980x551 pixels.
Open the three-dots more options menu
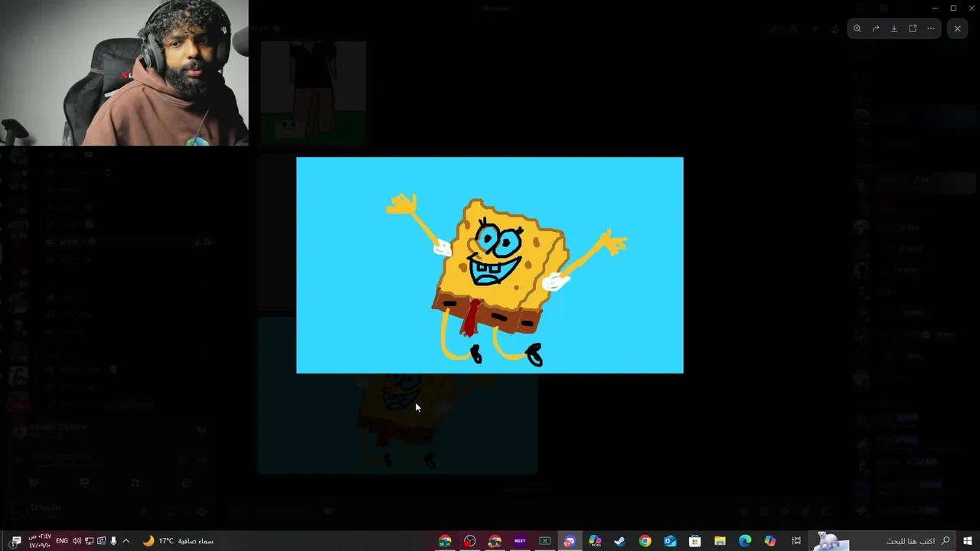point(931,28)
